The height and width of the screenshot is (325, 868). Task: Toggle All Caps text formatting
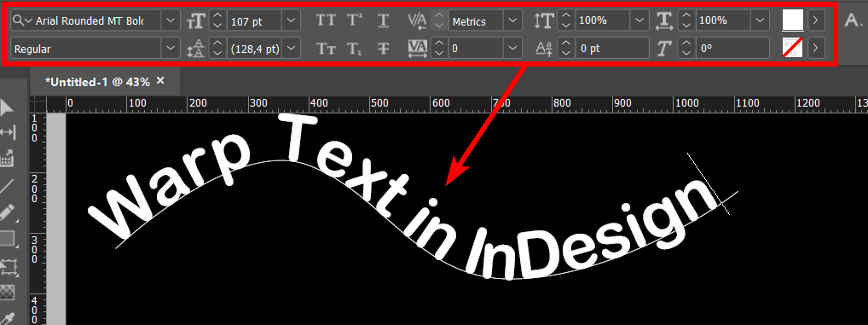pyautogui.click(x=326, y=21)
